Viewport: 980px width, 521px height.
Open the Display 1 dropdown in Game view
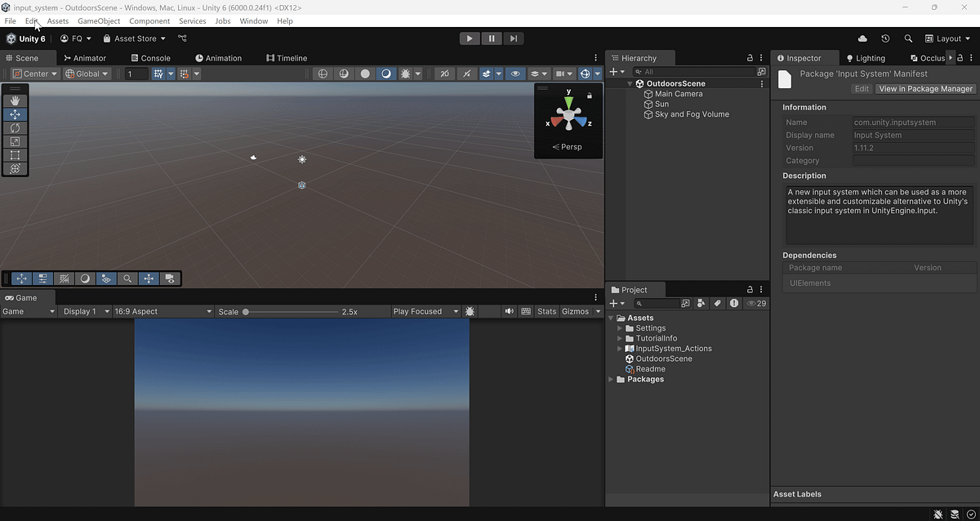point(84,311)
